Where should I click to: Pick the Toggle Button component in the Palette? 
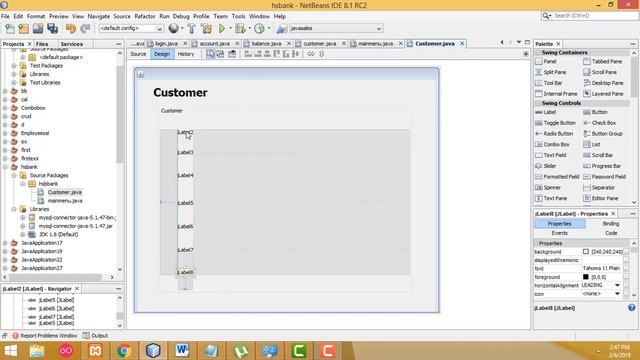[556, 123]
